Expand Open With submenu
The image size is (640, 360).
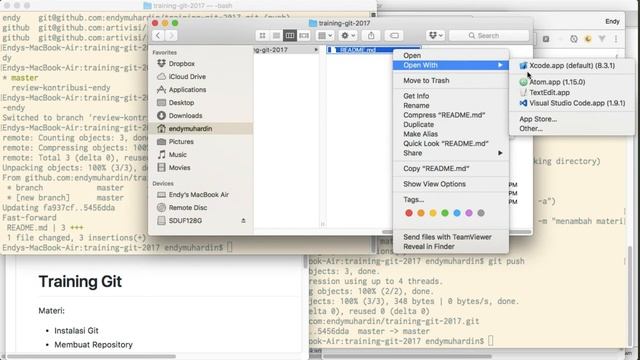(451, 65)
